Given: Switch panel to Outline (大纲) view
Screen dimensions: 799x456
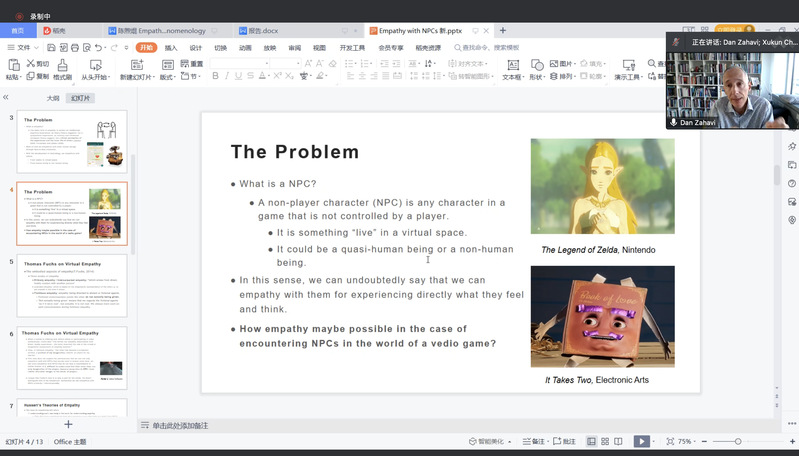Looking at the screenshot, I should pyautogui.click(x=53, y=98).
